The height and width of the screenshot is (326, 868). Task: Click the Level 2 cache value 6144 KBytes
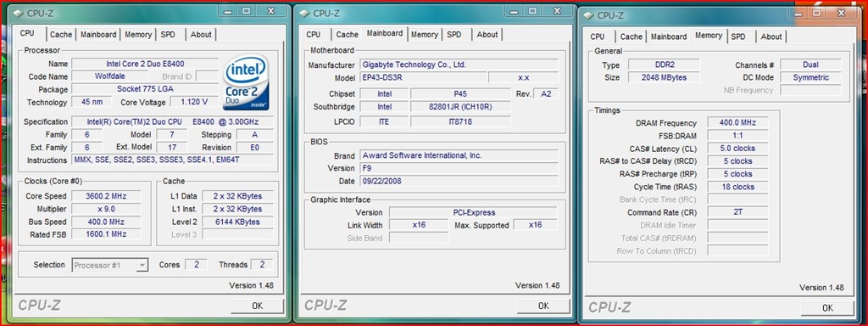pyautogui.click(x=237, y=222)
